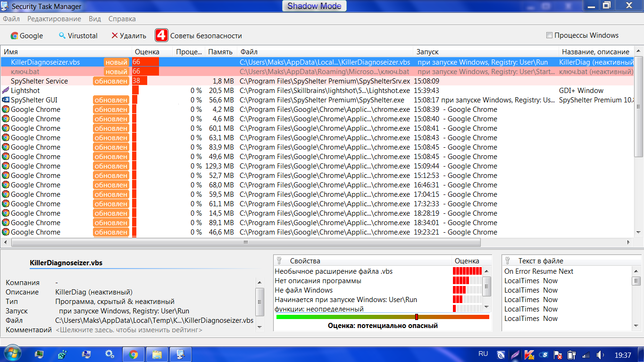Open the Вид menu
This screenshot has height=362, width=644.
click(x=95, y=19)
